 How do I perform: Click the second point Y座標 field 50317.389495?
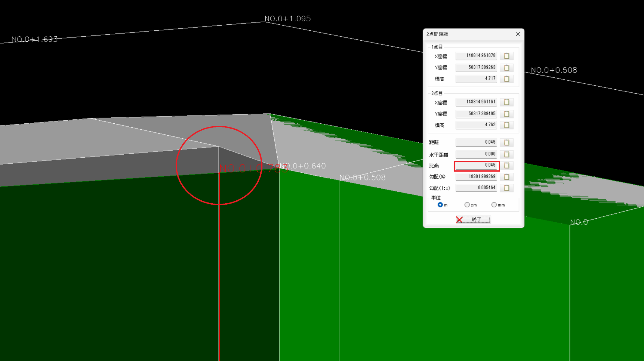[x=476, y=114]
